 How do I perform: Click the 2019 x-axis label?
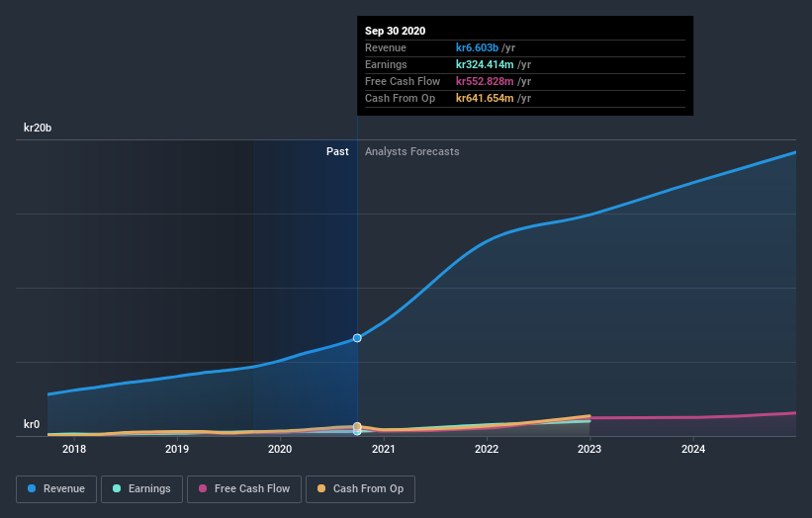tap(177, 449)
